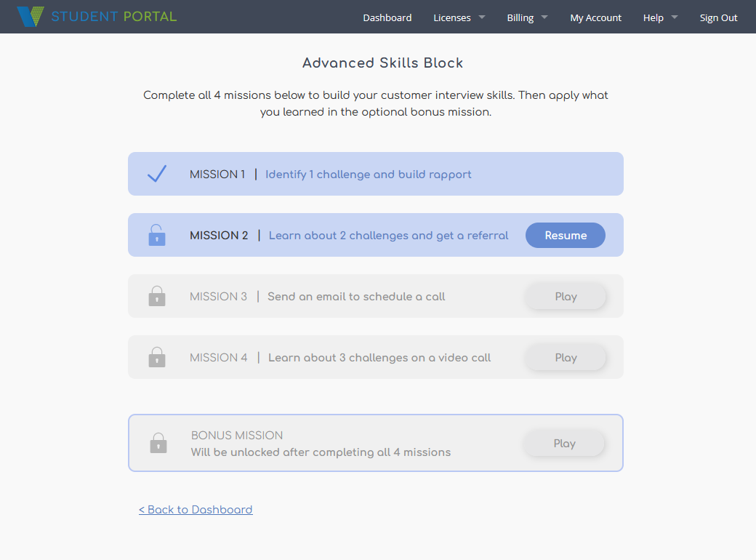Resume Mission 2
756x560 pixels.
pyautogui.click(x=566, y=236)
